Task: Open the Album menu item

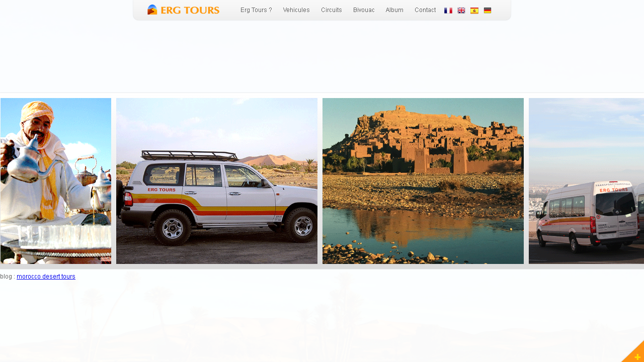Action: click(x=394, y=10)
